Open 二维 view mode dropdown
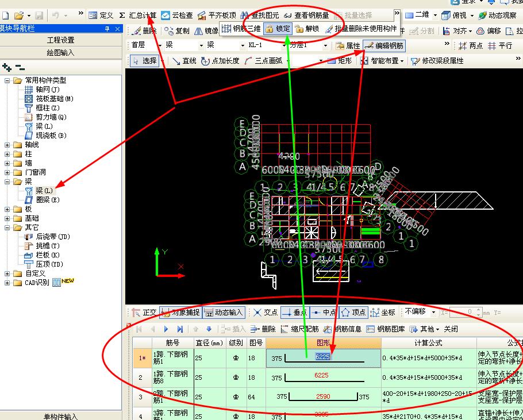The height and width of the screenshot is (420, 523). [435, 16]
